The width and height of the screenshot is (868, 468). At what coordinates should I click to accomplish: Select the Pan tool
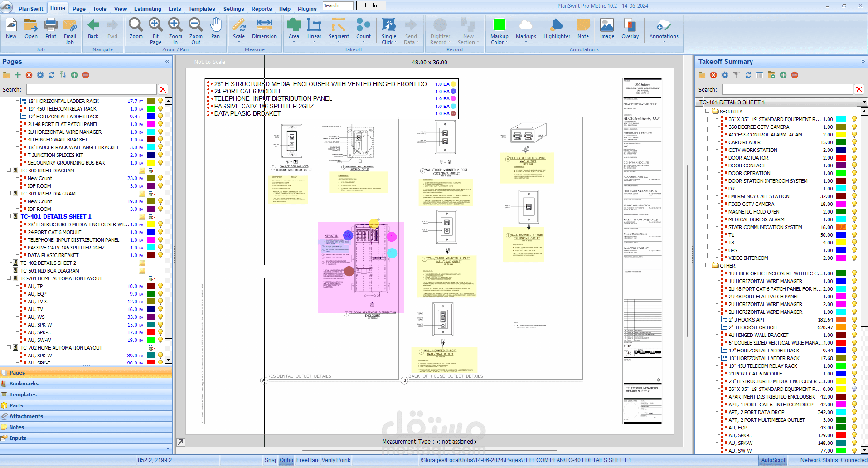(215, 29)
